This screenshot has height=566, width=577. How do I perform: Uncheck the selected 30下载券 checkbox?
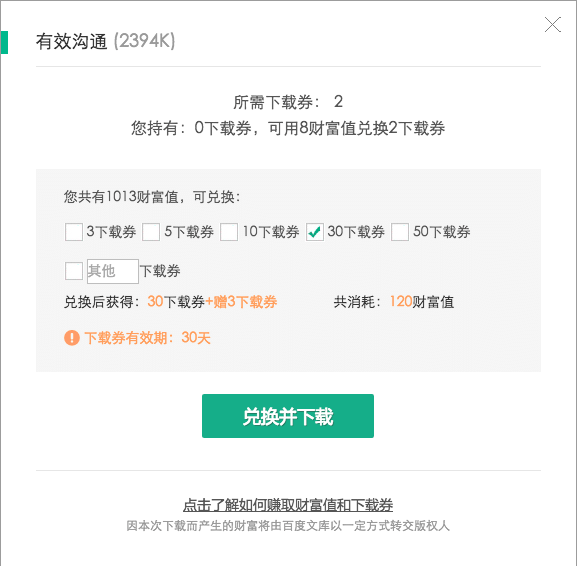click(315, 232)
